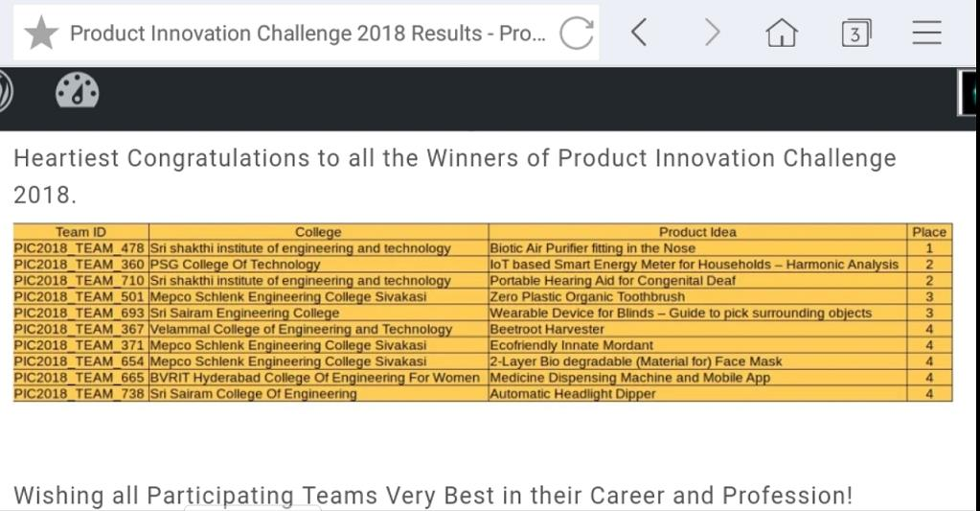Open the WordPress dashboard gauge icon
Viewport: 980px width, 511px height.
click(x=77, y=91)
